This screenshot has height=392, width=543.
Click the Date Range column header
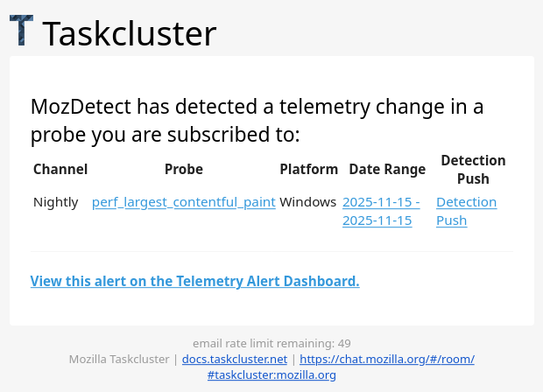pos(387,170)
